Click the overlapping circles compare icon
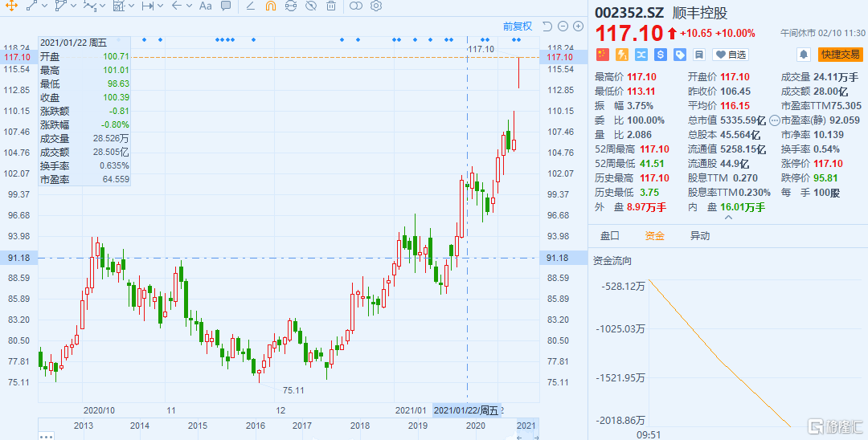This screenshot has height=440, width=868. [356, 6]
